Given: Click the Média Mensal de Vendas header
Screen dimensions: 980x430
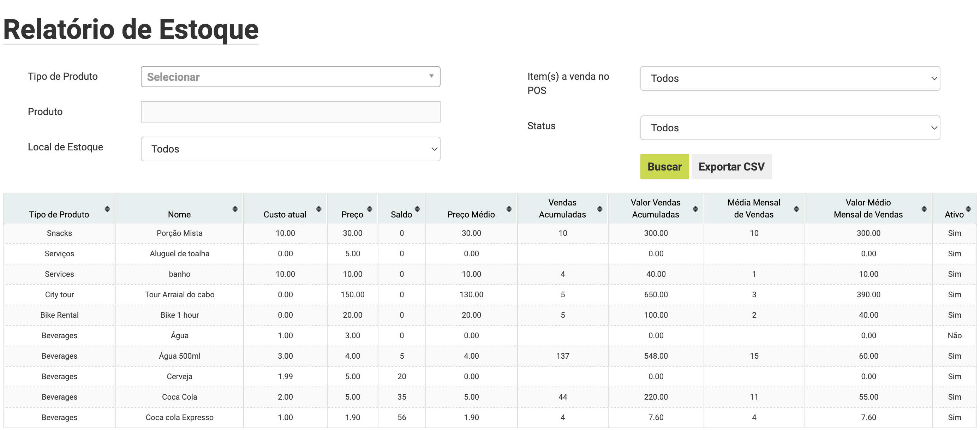Looking at the screenshot, I should pos(754,209).
